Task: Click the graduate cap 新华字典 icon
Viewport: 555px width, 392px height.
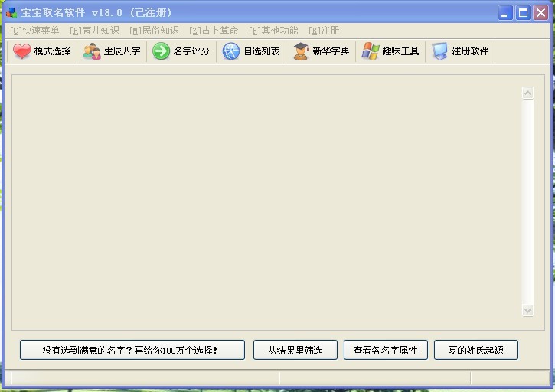Action: [x=301, y=51]
